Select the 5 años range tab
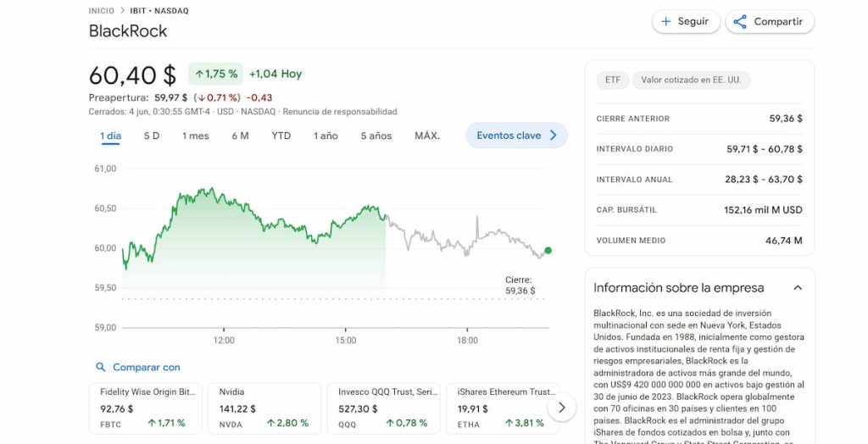Screen dimensions: 868x444 coord(376,136)
